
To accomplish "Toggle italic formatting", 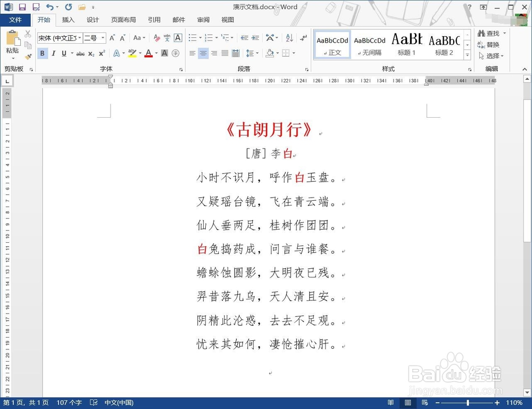I will tap(54, 53).
